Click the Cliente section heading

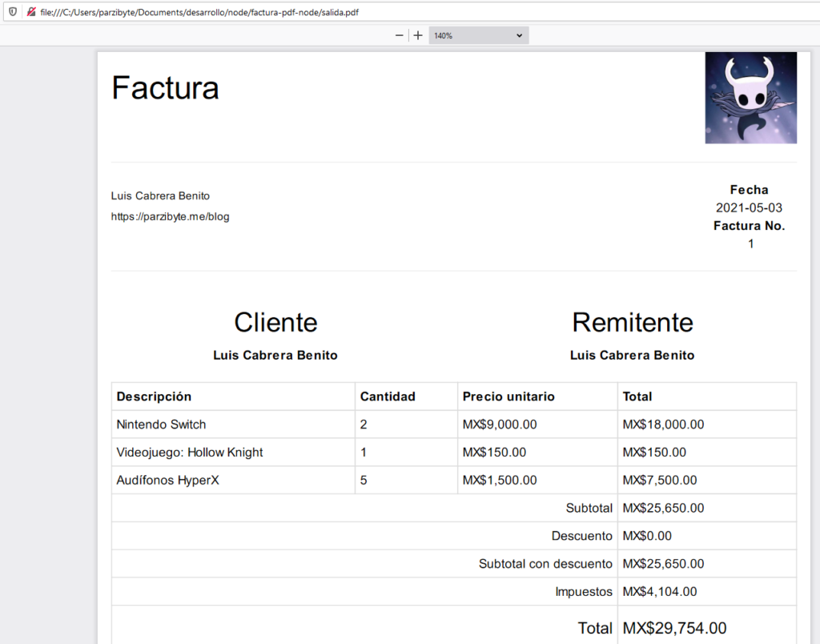coord(275,322)
